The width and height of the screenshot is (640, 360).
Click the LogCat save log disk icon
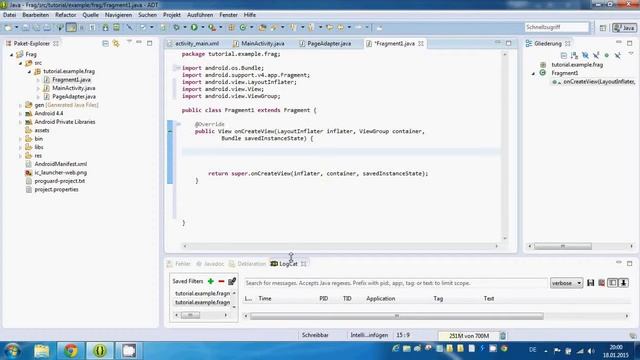(x=591, y=283)
